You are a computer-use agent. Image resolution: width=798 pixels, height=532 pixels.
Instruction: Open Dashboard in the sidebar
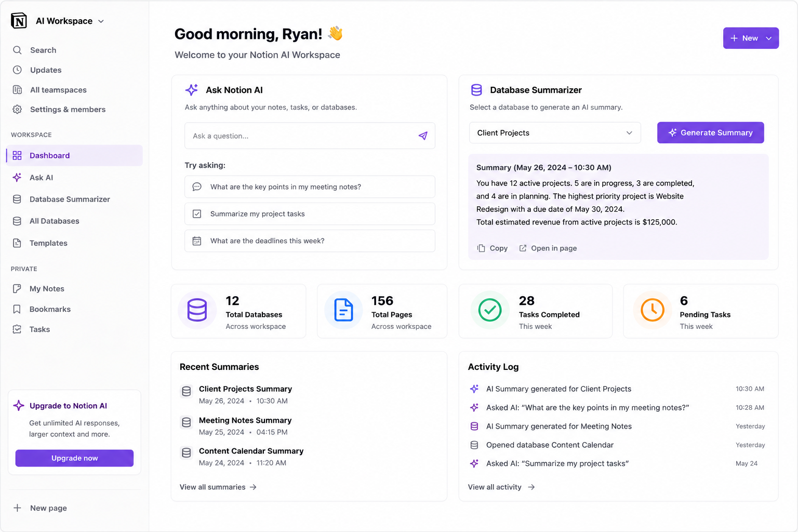(74, 155)
